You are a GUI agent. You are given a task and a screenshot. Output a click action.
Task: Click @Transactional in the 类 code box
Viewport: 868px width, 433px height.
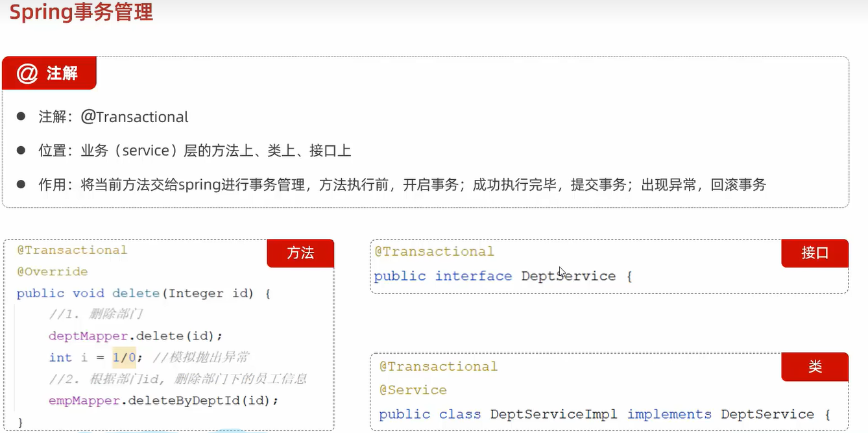(x=439, y=367)
